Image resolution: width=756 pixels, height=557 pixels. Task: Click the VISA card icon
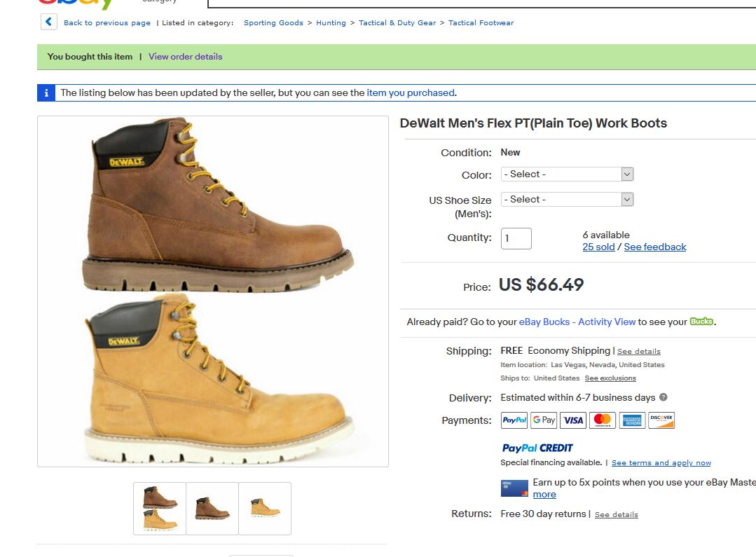(573, 420)
